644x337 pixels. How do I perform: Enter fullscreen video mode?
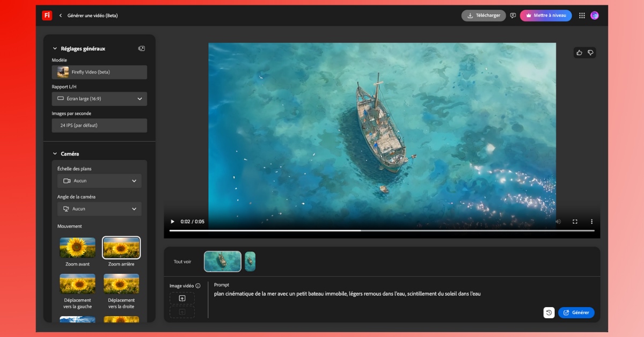575,222
